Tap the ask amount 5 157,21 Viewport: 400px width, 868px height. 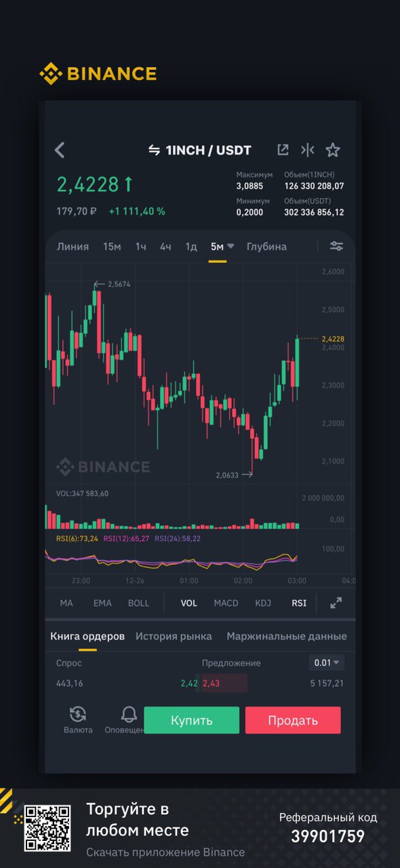(327, 683)
